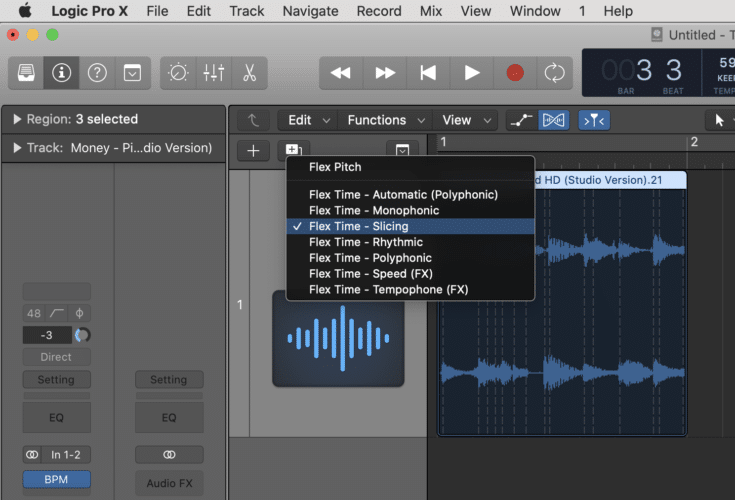Toggle the phase invert button

[79, 313]
